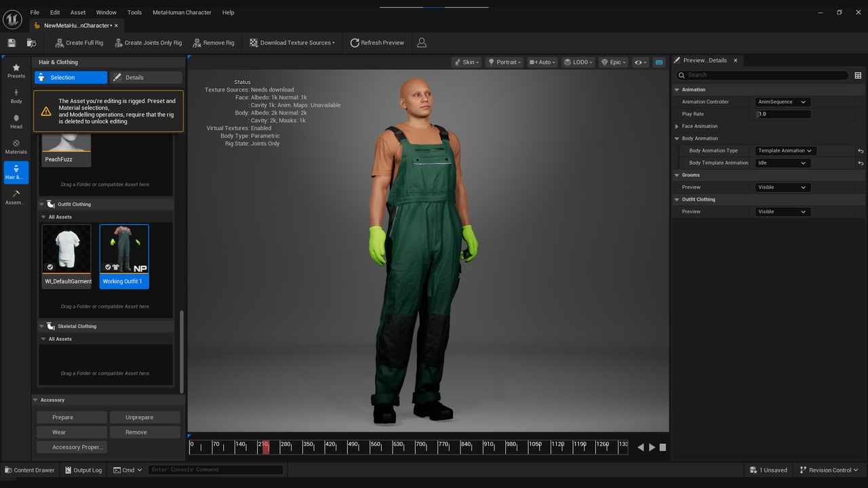Click Create Joints Only Rig
Screen dimensions: 868x488
148,43
